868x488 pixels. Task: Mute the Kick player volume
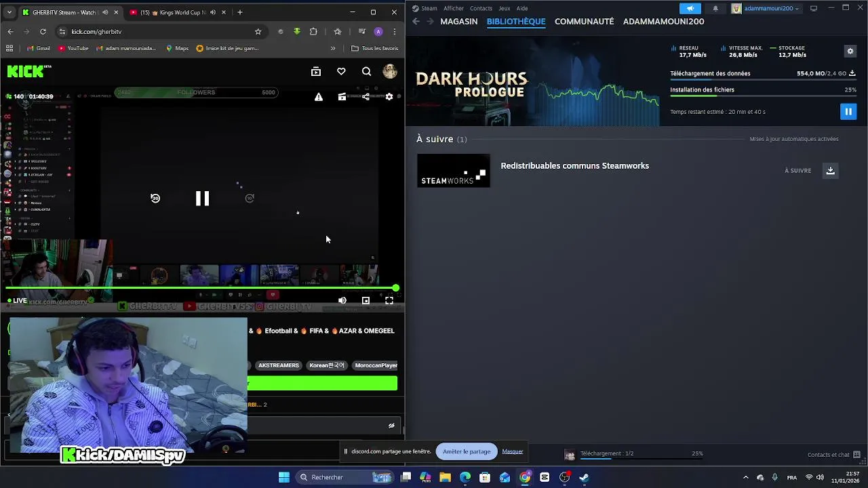coord(342,300)
